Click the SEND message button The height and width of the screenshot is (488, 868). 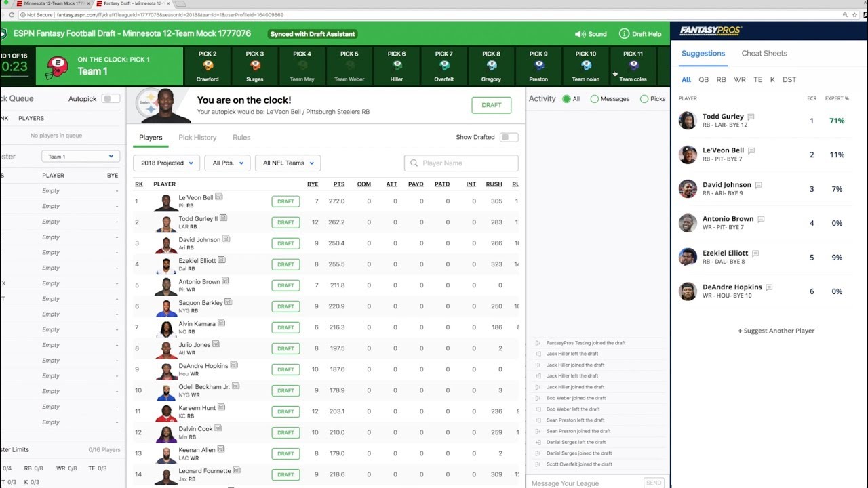(654, 483)
